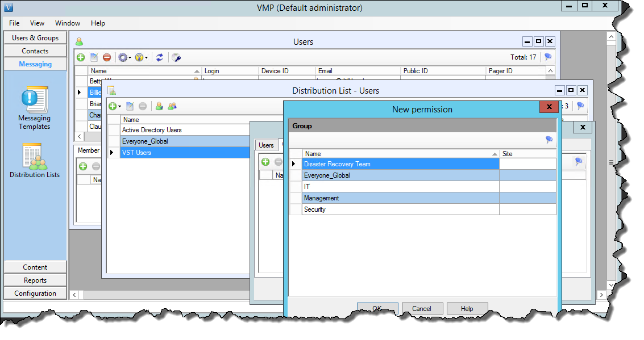Screen dimensions: 644x340
Task: Open the yellow lock icon dropdown in Users toolbar
Action: (142, 57)
